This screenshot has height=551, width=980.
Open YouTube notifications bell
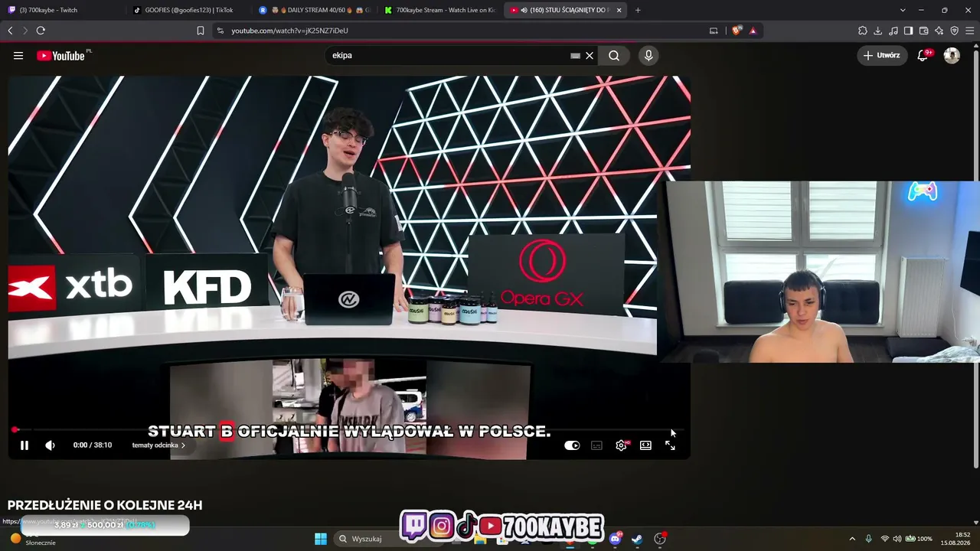click(x=923, y=55)
